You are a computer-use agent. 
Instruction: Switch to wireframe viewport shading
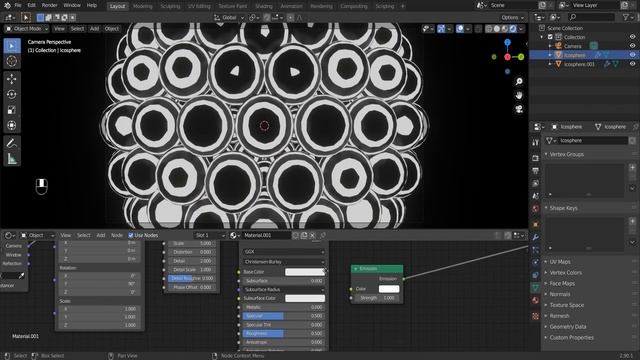tap(489, 29)
